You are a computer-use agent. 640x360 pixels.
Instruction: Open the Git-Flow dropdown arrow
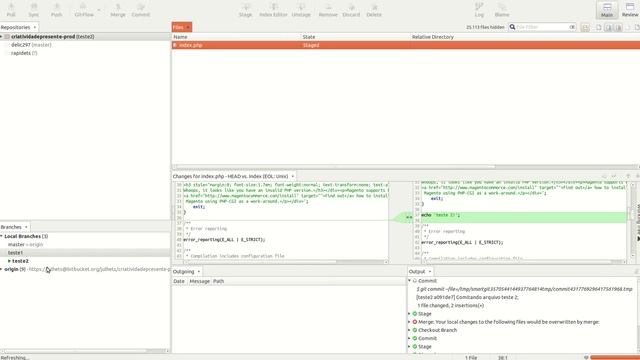coord(99,10)
